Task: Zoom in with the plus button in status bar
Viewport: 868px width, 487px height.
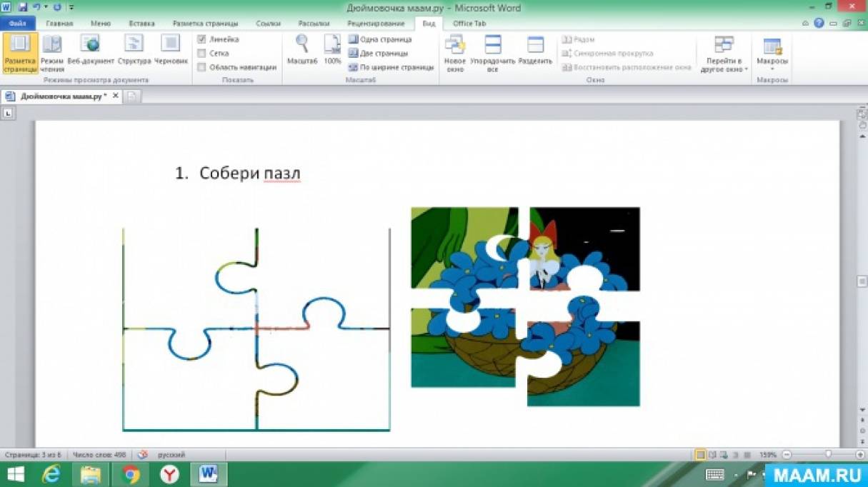Action: point(860,454)
